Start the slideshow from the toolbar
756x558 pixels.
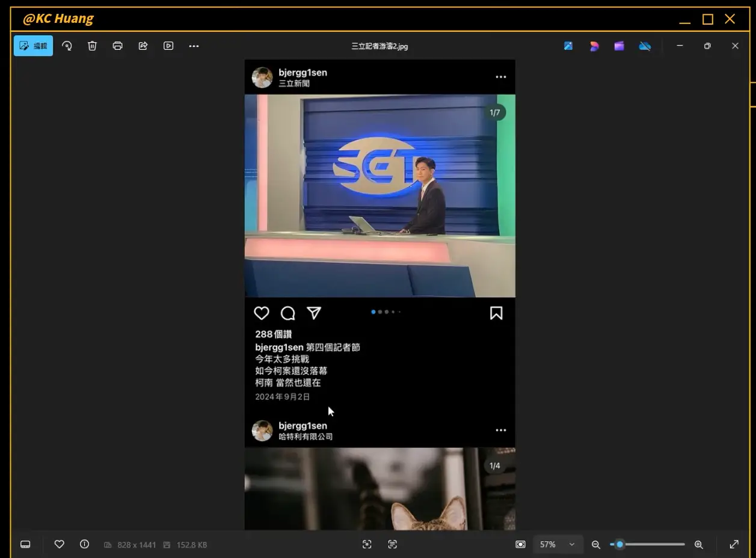tap(168, 46)
